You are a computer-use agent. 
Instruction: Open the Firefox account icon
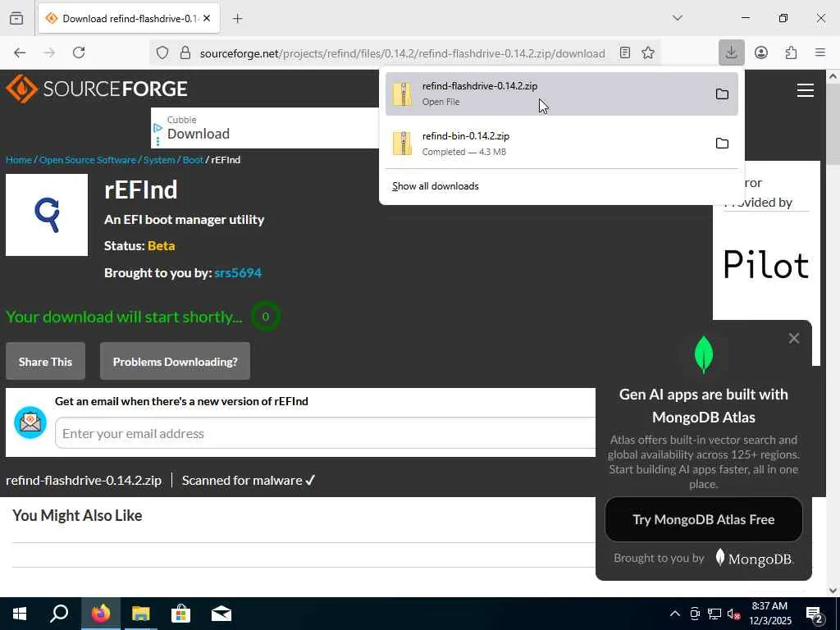pos(761,52)
